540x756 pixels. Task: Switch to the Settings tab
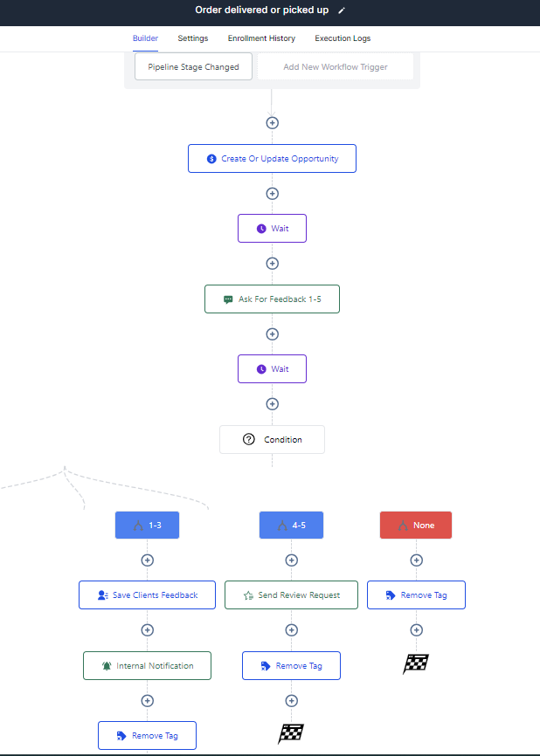pos(192,38)
